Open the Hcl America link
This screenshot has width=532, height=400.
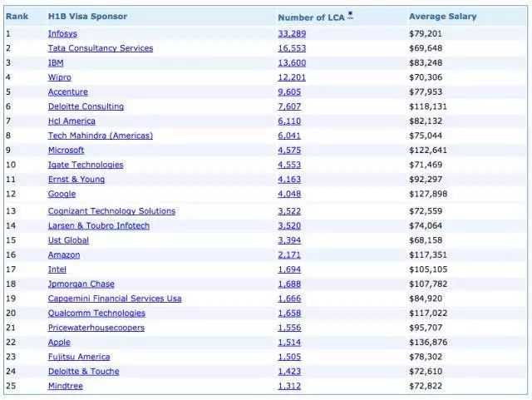[x=71, y=121]
